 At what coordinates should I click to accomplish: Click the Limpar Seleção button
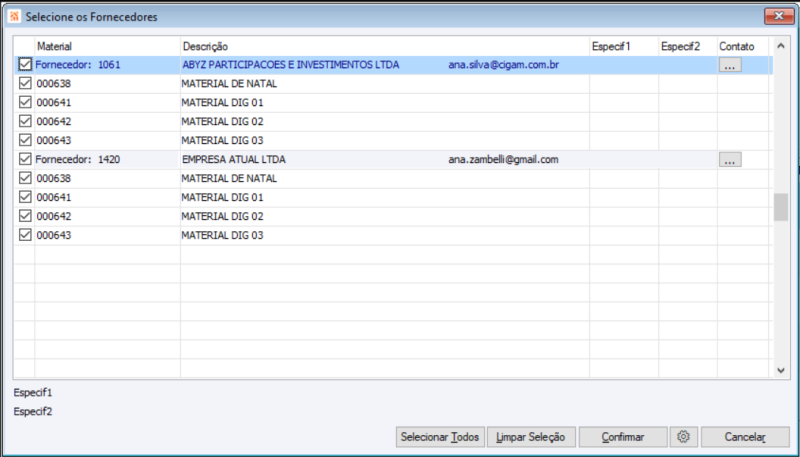[531, 437]
